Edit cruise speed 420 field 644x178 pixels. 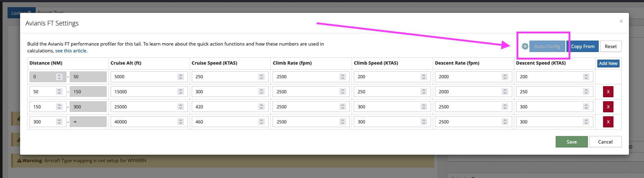pos(230,107)
